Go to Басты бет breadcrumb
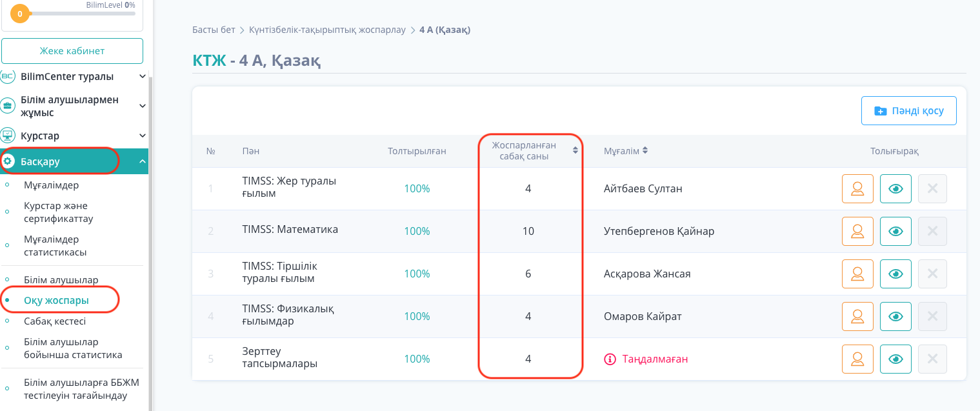This screenshot has width=980, height=411. 214,30
